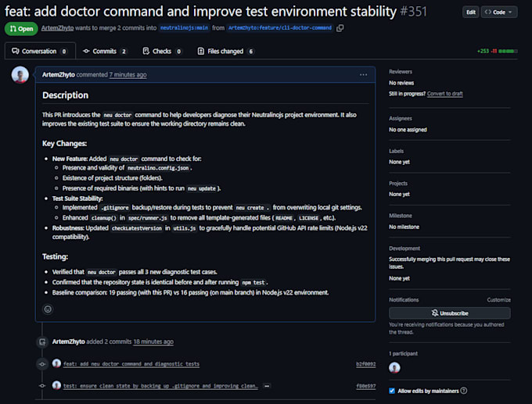Viewport: 532px width, 404px height.
Task: Open ArtemZhyto avatar beside the comment
Action: (x=20, y=74)
